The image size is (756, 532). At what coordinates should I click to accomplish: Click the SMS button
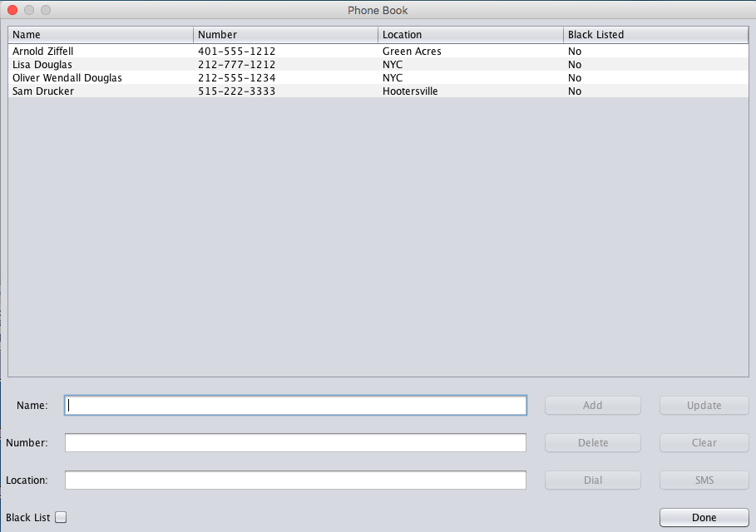pos(704,480)
